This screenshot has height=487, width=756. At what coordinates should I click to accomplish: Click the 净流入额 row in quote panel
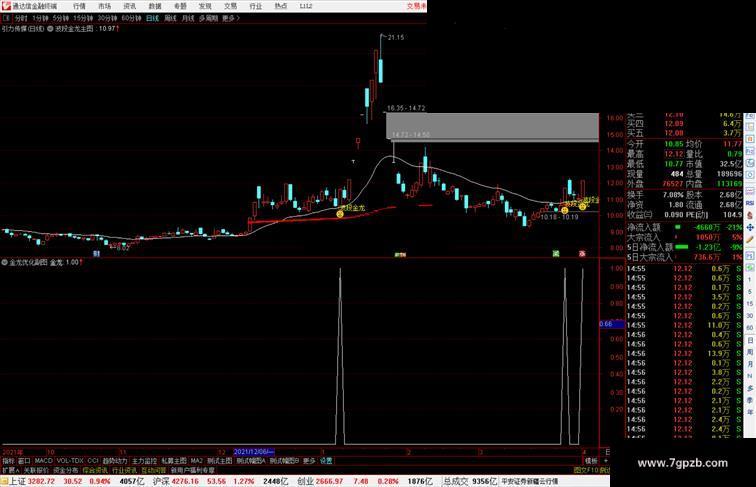pyautogui.click(x=685, y=227)
